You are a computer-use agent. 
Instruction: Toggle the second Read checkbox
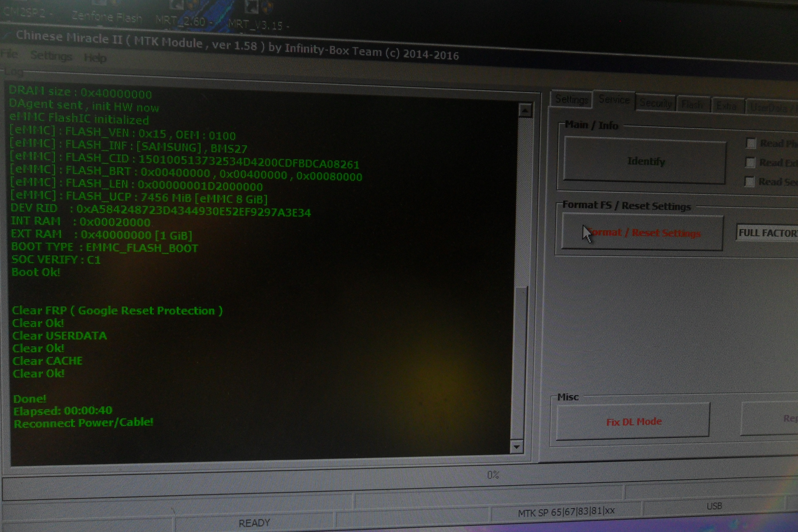(750, 163)
